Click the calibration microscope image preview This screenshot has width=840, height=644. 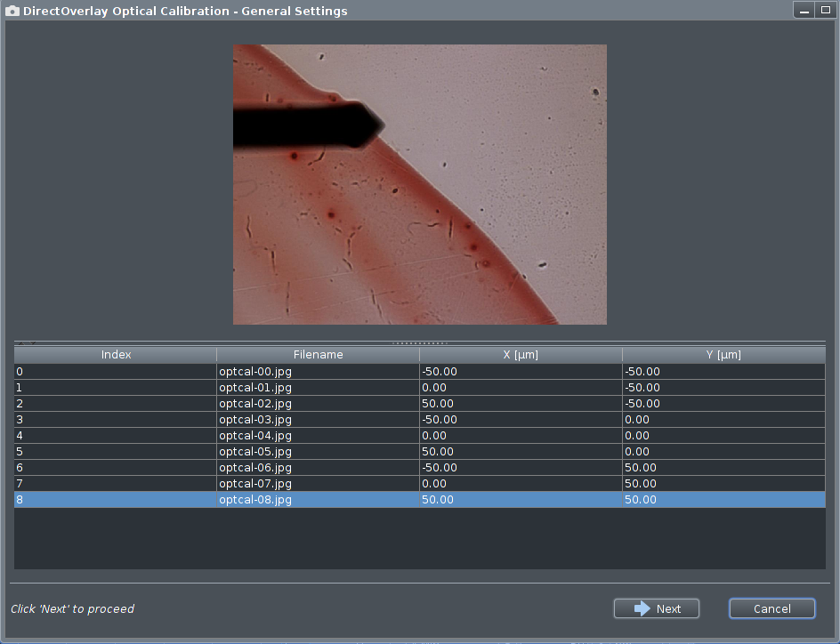coord(419,184)
